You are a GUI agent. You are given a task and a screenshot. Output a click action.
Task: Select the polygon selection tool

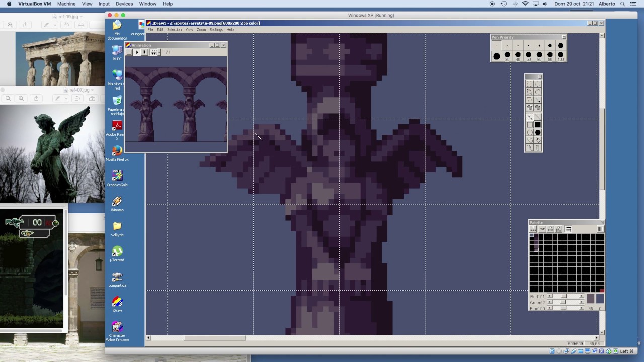point(530,92)
